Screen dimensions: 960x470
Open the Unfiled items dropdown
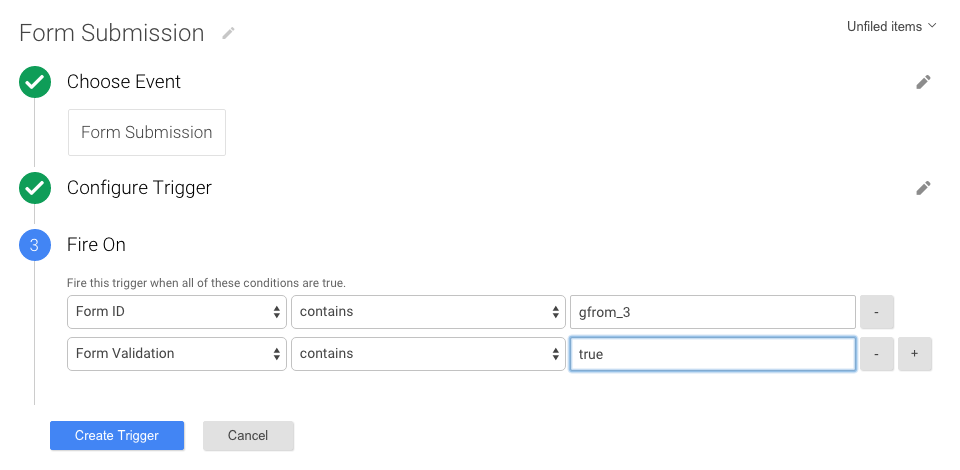891,26
